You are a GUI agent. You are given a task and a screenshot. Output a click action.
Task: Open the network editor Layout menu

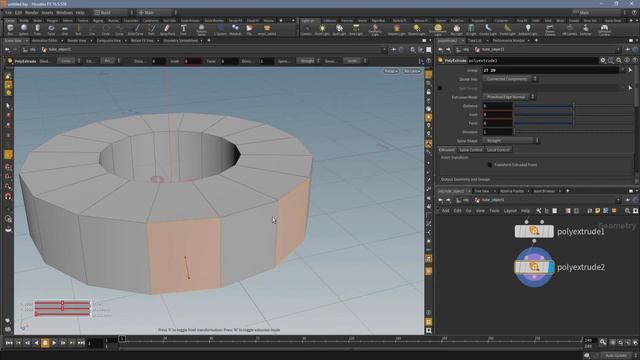[x=510, y=211]
